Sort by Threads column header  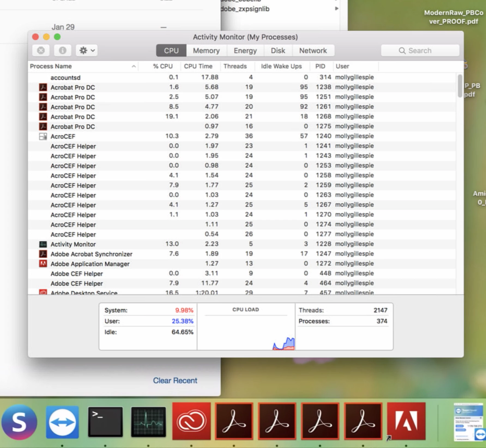[x=235, y=66]
